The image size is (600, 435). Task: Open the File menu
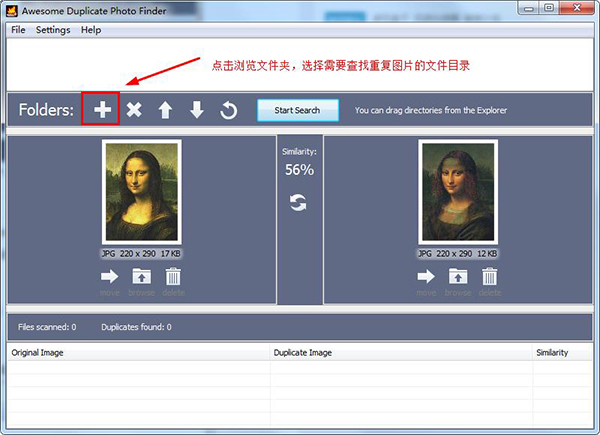click(18, 30)
